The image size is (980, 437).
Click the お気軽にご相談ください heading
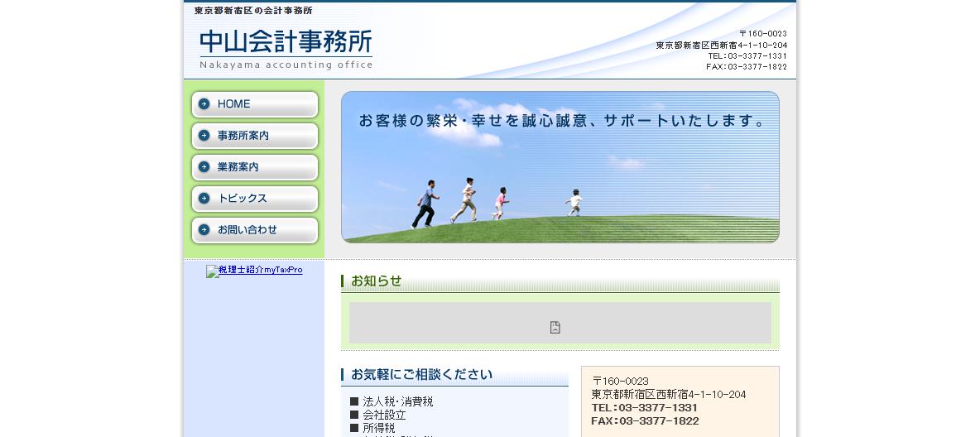[x=422, y=374]
